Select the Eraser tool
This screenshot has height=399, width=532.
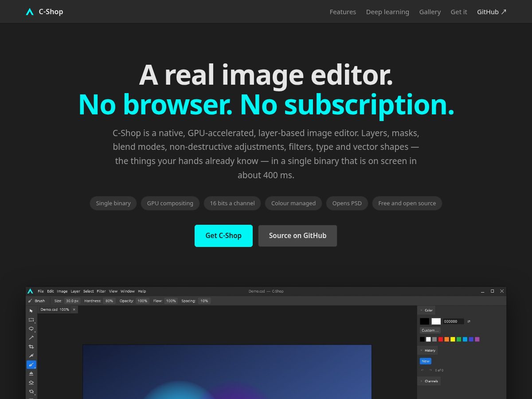(31, 383)
